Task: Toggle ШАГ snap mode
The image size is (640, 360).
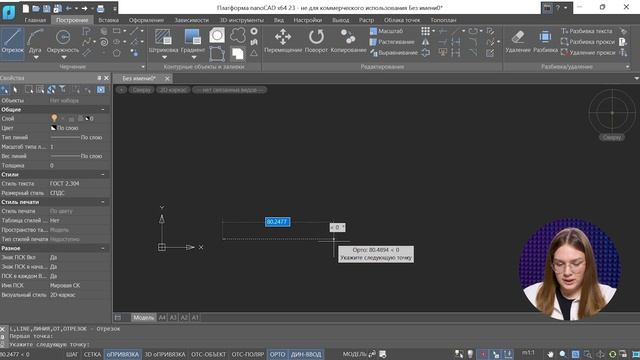Action: [x=72, y=354]
